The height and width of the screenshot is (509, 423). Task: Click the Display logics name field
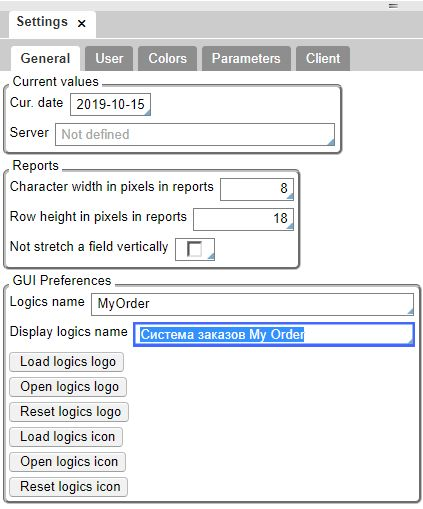(x=274, y=334)
